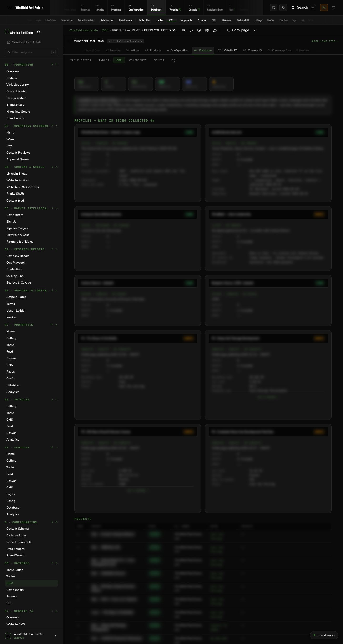343x644 pixels.
Task: Click the Windfield Real Estate breadcrumb link
Action: 83,30
